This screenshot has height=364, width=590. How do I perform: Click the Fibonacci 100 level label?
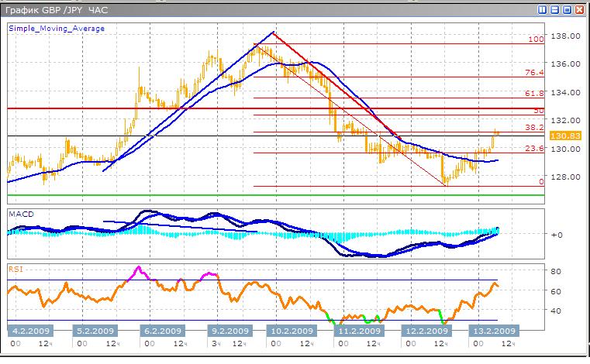click(534, 39)
